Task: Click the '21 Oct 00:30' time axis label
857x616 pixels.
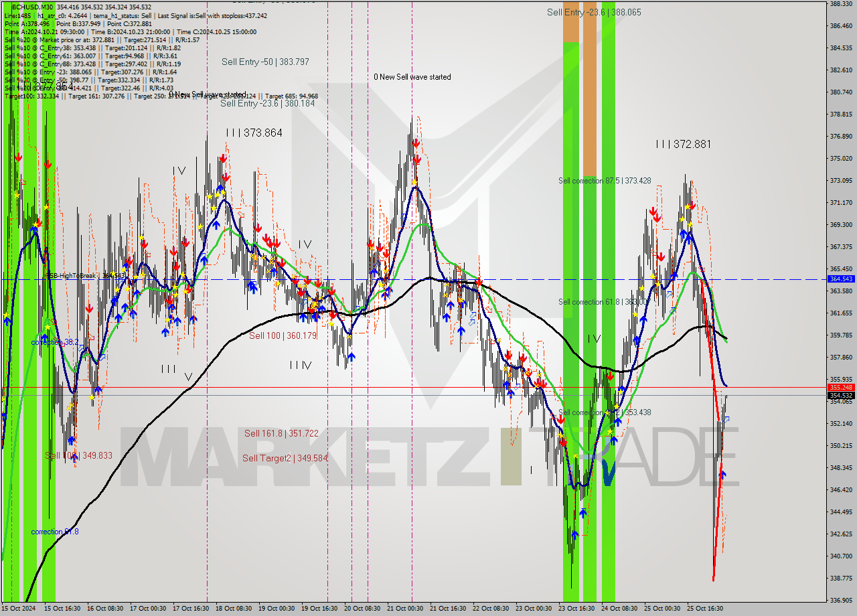Action: (x=405, y=609)
